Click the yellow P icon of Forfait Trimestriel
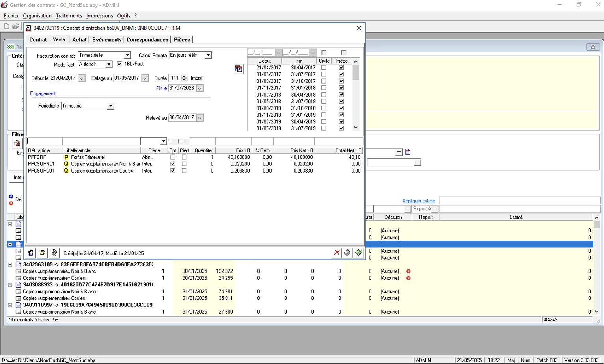The height and width of the screenshot is (364, 604). point(66,157)
